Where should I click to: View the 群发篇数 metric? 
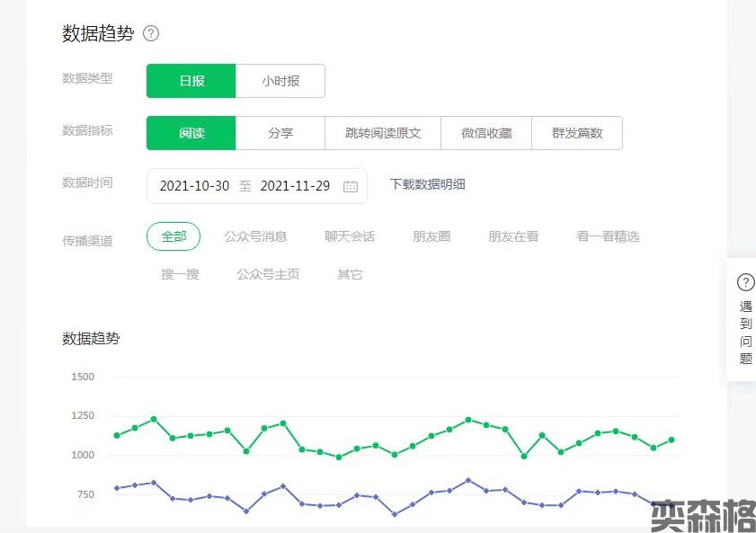pos(577,133)
